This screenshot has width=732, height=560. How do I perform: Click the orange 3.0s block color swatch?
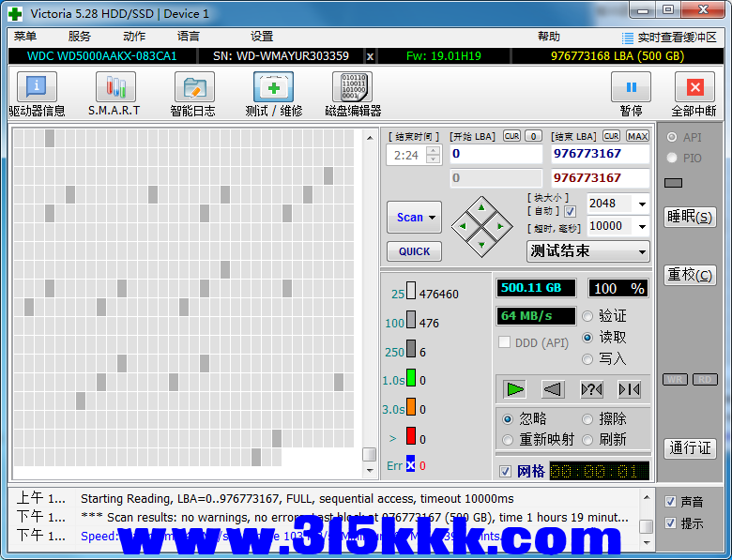click(411, 406)
